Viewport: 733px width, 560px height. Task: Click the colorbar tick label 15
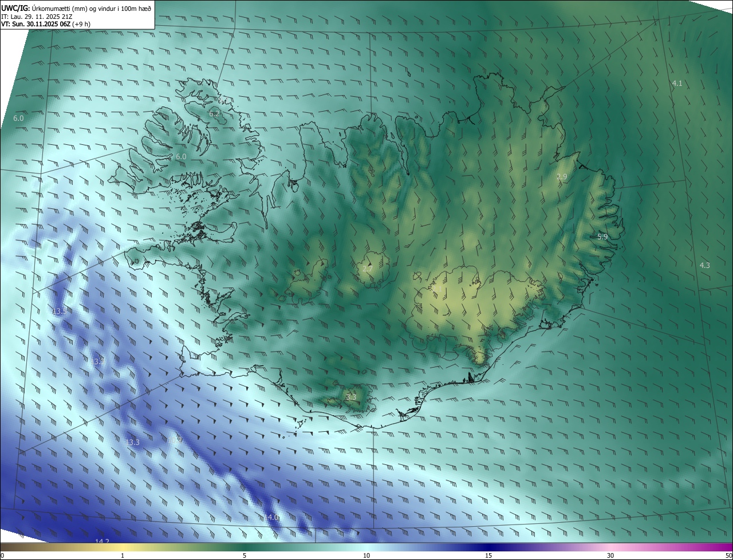[x=488, y=555]
